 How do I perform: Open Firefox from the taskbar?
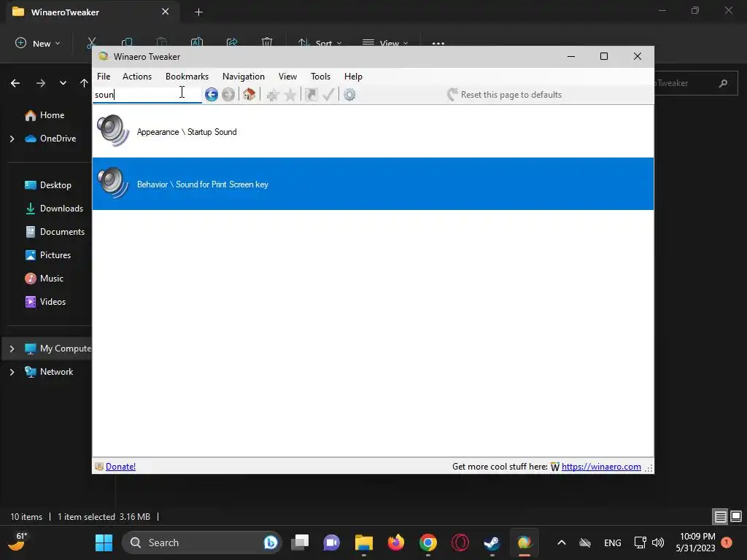coord(396,542)
